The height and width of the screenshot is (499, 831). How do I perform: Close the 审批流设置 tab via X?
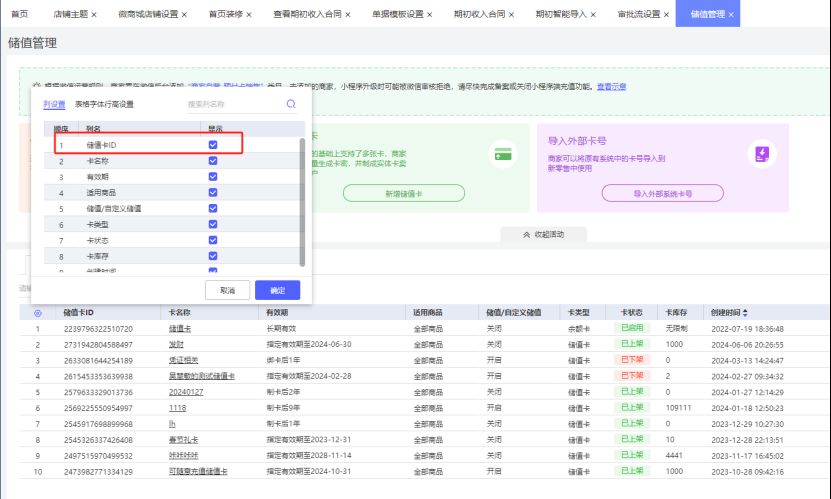(668, 14)
